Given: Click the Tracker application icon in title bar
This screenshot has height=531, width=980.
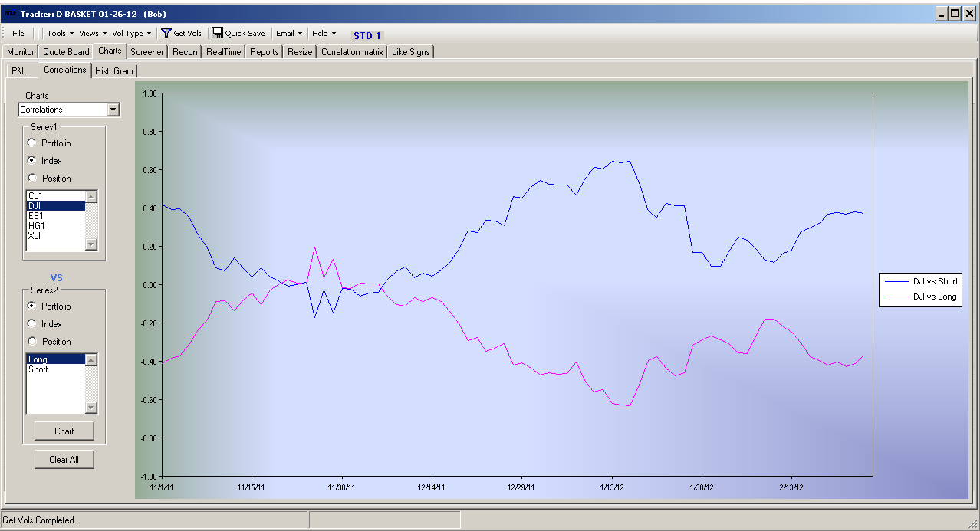Looking at the screenshot, I should click(x=10, y=14).
